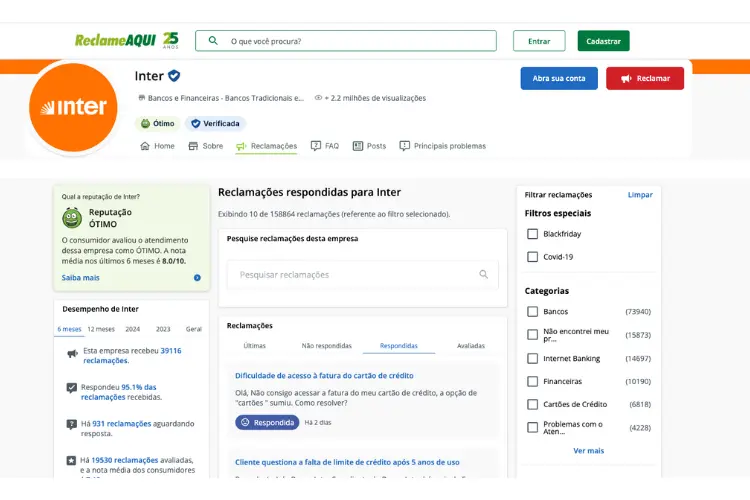Open complaint about falta de limite de crédito

coord(347,462)
